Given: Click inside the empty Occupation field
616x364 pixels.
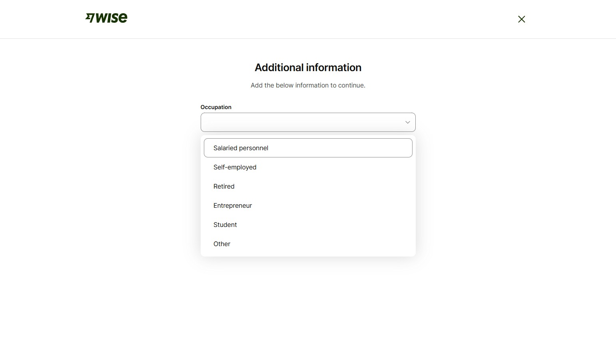Looking at the screenshot, I should pos(300,122).
